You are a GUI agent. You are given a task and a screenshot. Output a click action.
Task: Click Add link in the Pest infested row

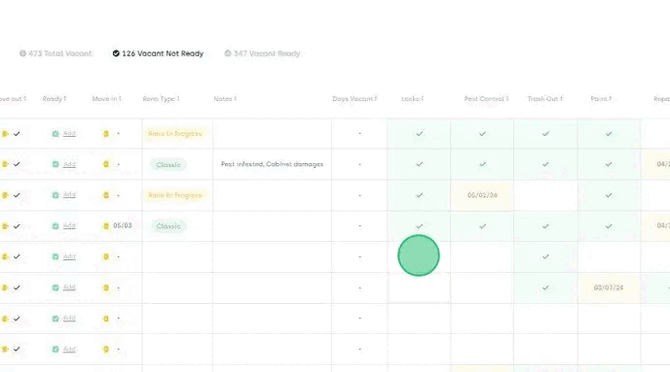pos(69,164)
